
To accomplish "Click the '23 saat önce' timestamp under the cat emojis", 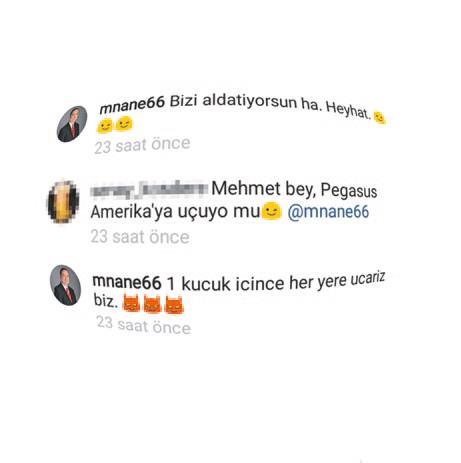I will (144, 325).
